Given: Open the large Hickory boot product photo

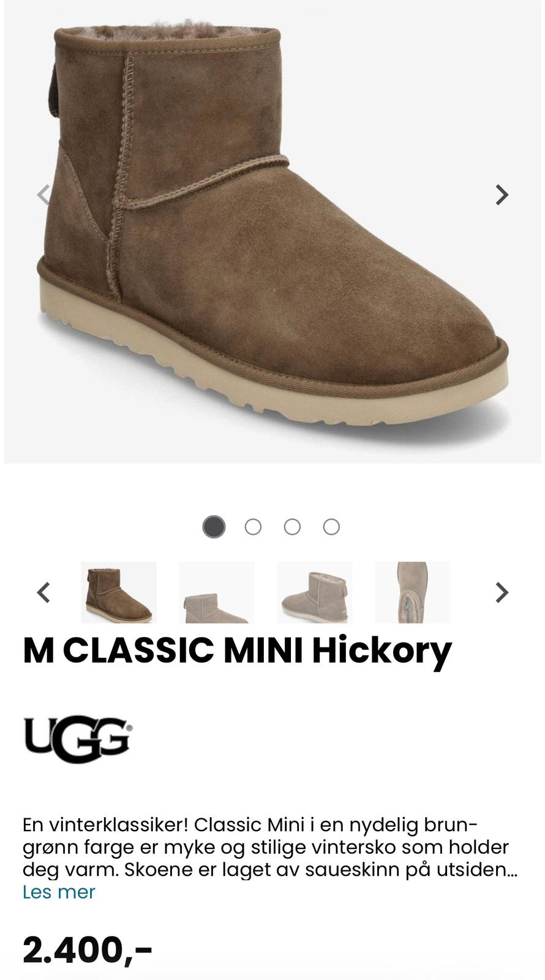Looking at the screenshot, I should pyautogui.click(x=272, y=232).
